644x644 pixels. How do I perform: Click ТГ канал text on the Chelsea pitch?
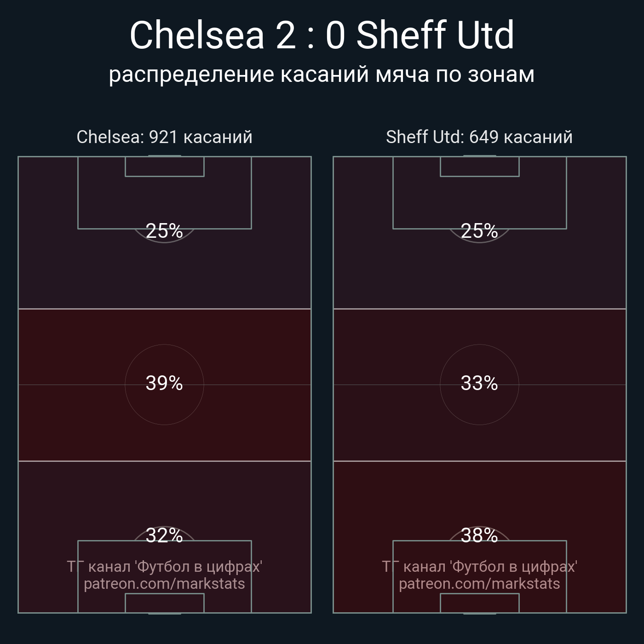pyautogui.click(x=164, y=567)
